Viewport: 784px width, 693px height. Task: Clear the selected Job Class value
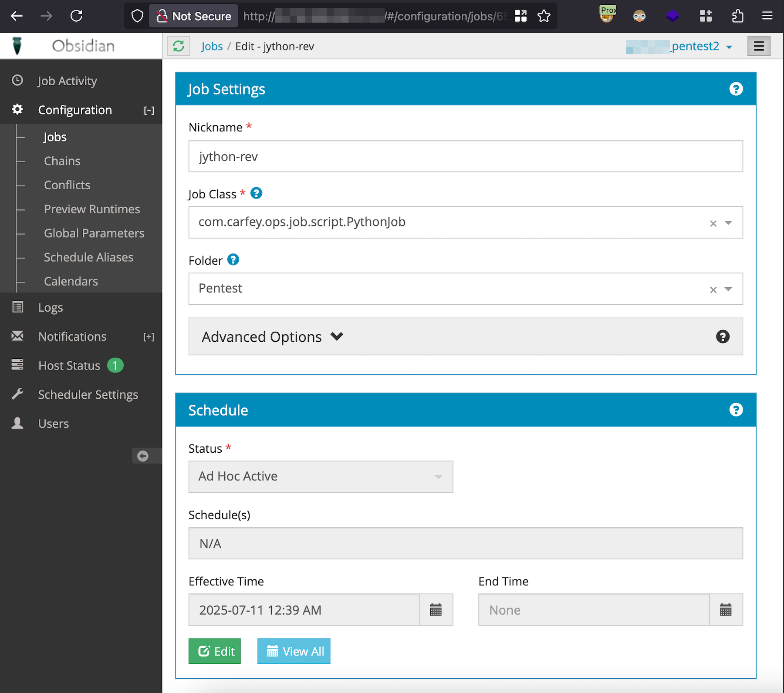[x=713, y=223]
